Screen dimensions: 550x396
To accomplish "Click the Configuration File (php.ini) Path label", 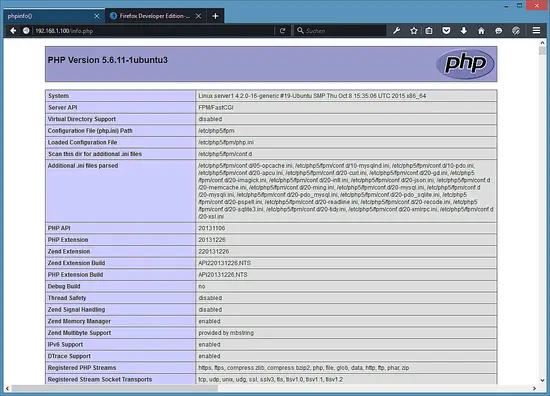I will pos(90,130).
